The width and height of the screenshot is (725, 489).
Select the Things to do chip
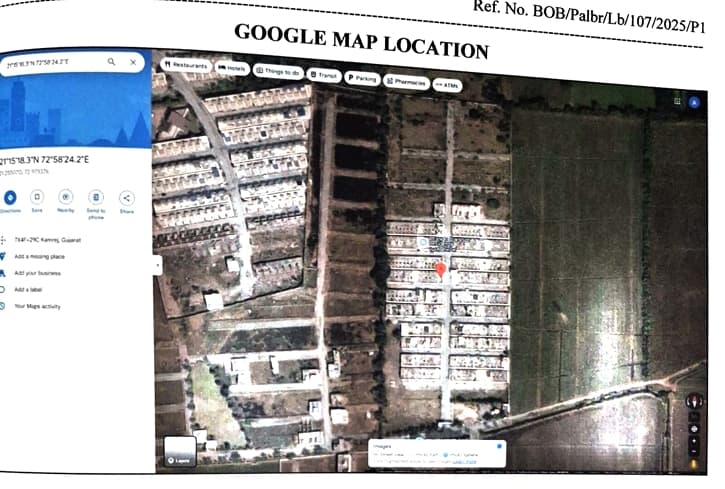click(x=278, y=72)
